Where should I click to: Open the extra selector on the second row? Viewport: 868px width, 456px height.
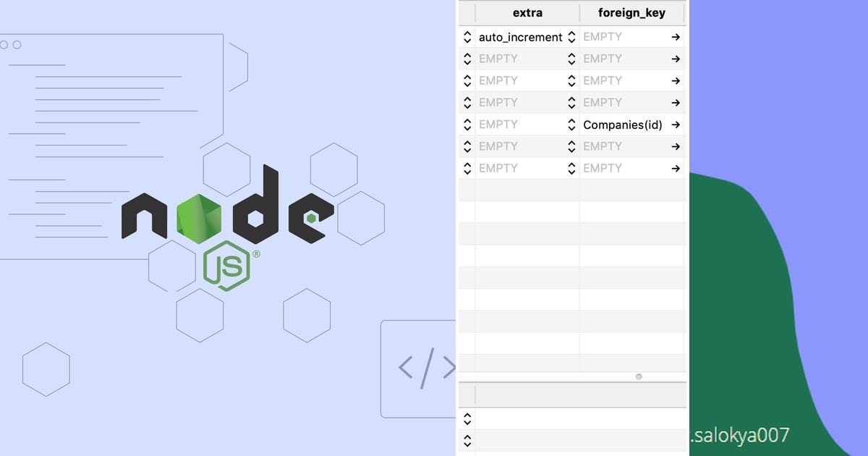tap(467, 59)
